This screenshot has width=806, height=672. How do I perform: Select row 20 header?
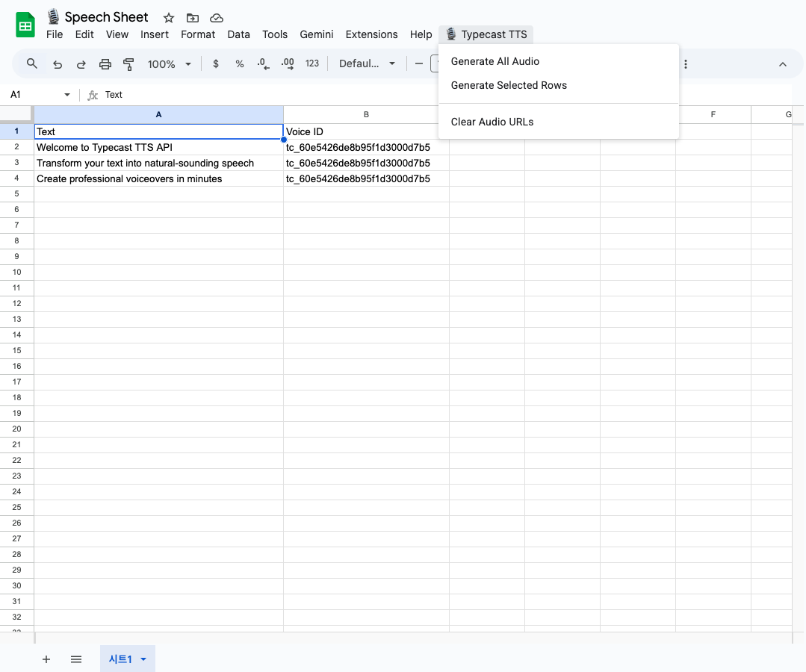coord(17,429)
